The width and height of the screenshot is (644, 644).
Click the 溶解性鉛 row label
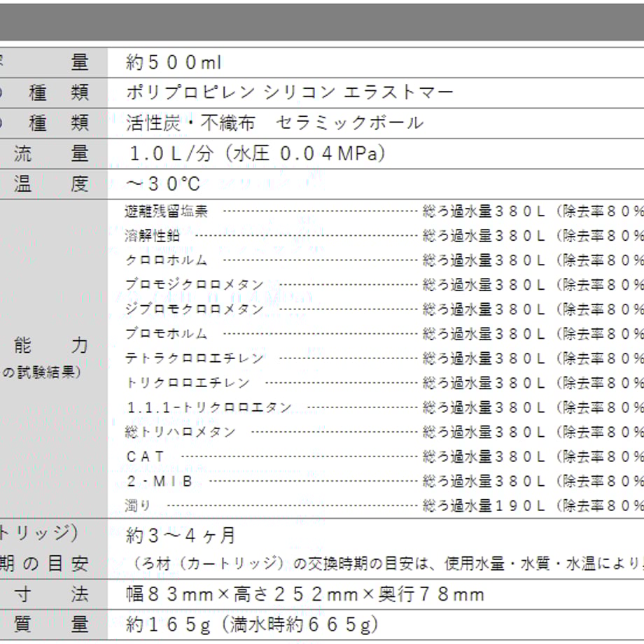pyautogui.click(x=153, y=236)
